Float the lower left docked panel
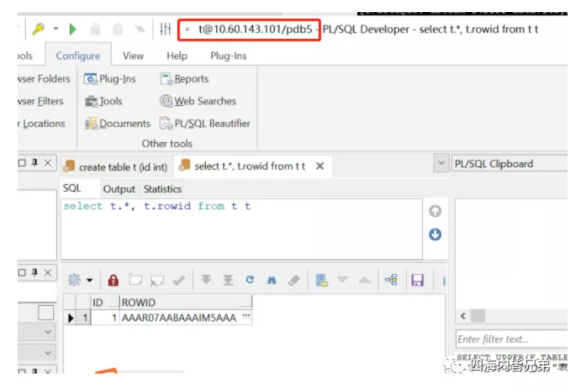 click(22, 273)
